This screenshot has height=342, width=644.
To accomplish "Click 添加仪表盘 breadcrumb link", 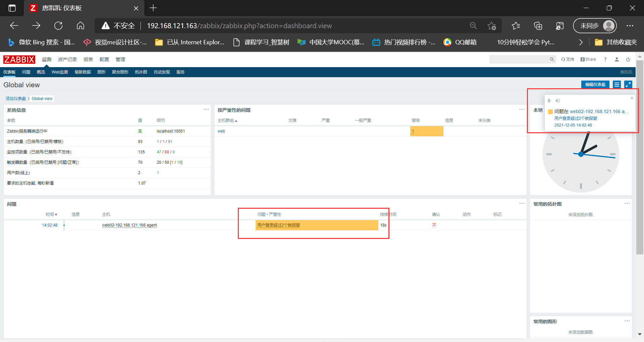I will pos(16,99).
